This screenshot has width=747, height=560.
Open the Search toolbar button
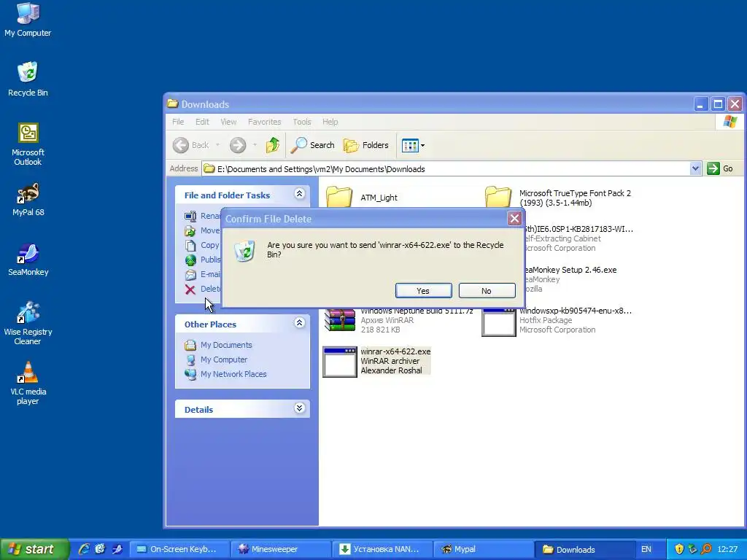(x=312, y=145)
